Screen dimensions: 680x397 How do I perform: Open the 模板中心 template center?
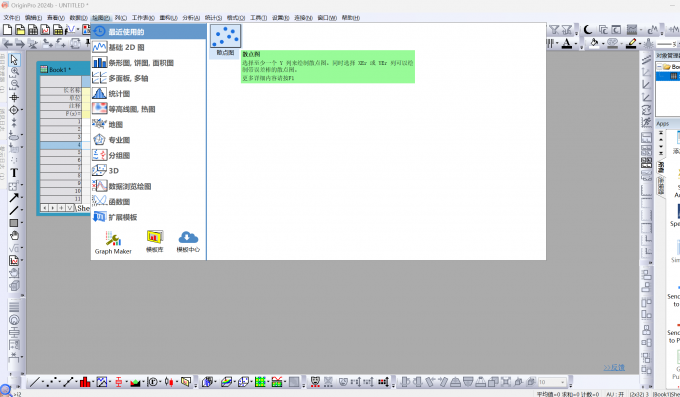tap(188, 241)
